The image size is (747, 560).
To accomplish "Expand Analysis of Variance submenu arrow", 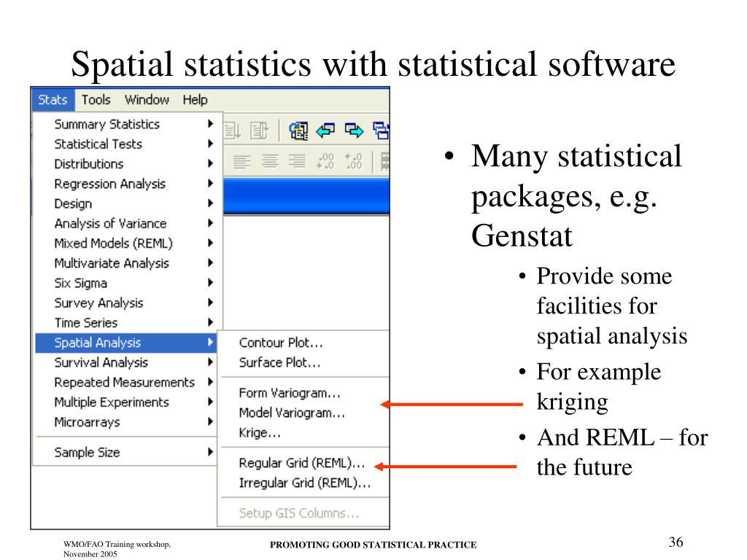I will point(210,223).
